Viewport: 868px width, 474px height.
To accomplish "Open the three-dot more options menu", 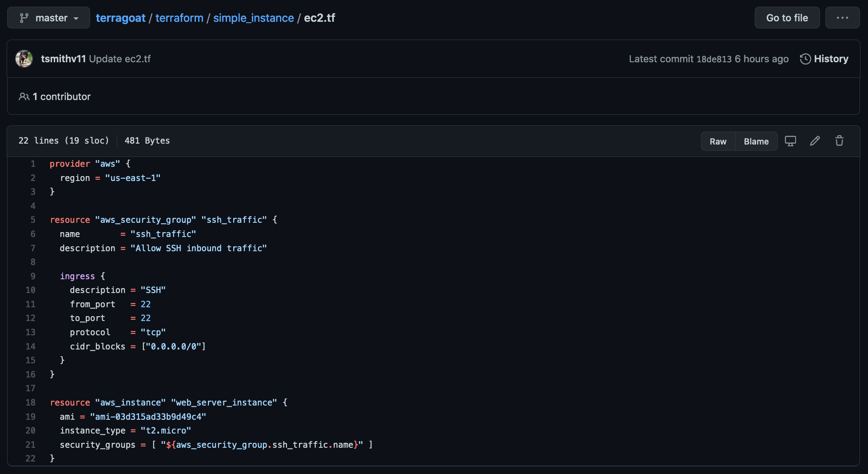I will pos(842,18).
